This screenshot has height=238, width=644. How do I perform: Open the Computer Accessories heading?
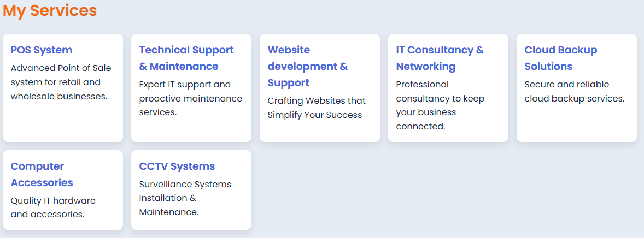[x=42, y=174]
